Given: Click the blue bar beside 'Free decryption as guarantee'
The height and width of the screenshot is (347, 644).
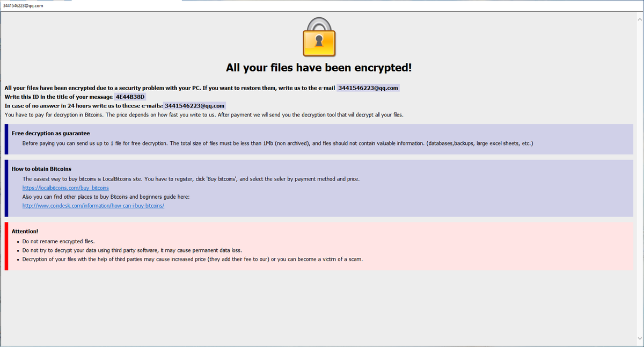Looking at the screenshot, I should pyautogui.click(x=6, y=139).
